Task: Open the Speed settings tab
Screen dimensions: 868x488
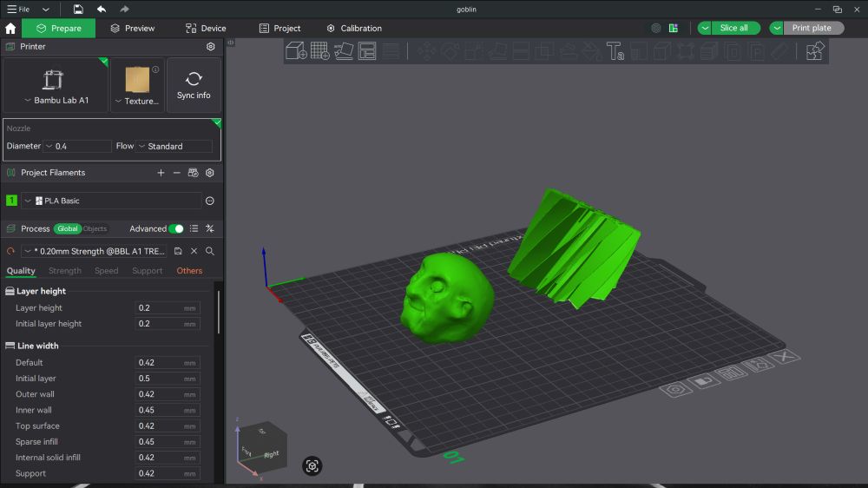Action: click(106, 271)
